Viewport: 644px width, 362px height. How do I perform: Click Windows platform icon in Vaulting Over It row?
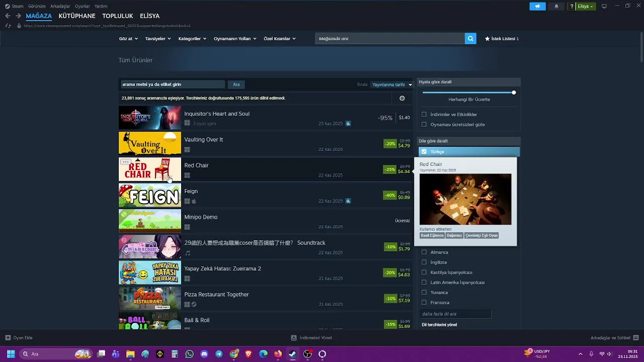click(x=187, y=150)
